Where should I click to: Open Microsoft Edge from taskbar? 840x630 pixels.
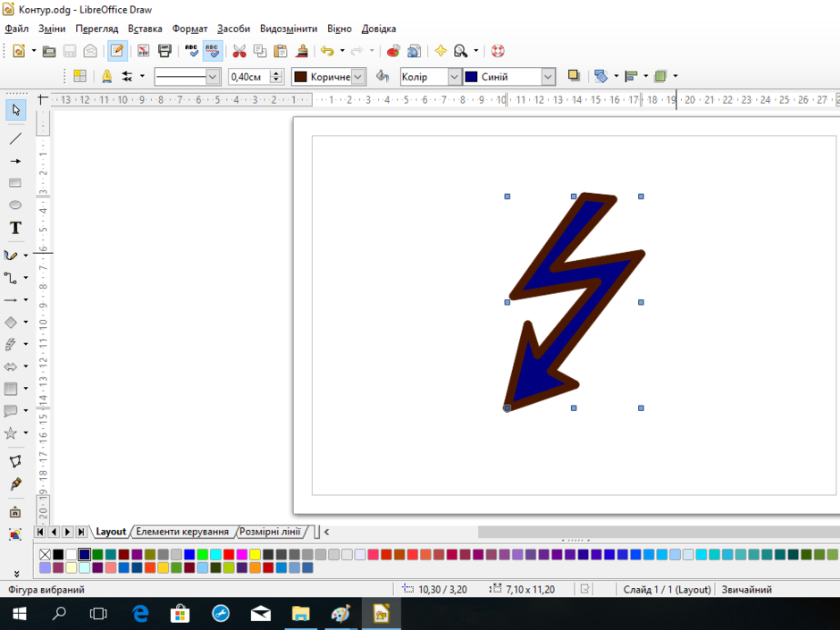pos(140,613)
